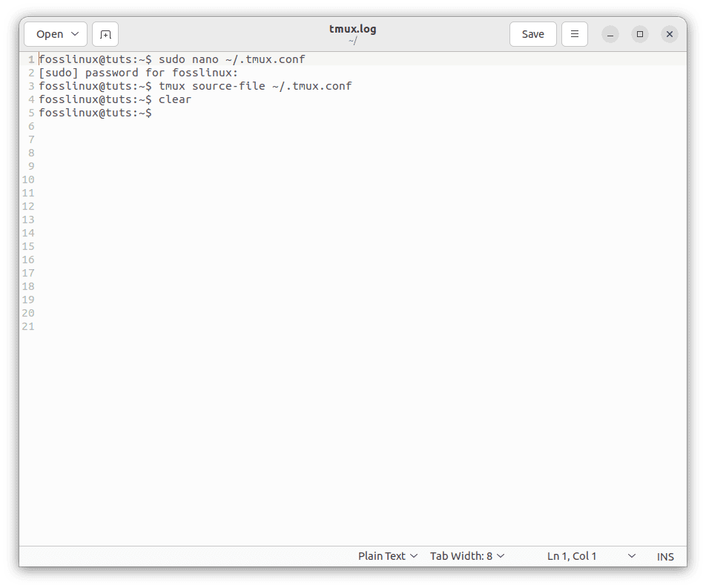This screenshot has height=588, width=706.
Task: Click line number 21 in gutter
Action: (28, 326)
